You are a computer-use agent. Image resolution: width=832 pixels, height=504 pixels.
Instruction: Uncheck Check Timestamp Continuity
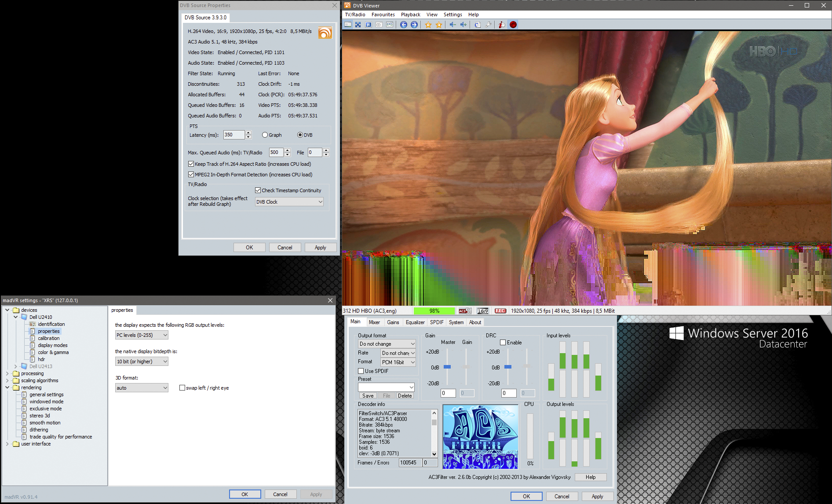(258, 190)
